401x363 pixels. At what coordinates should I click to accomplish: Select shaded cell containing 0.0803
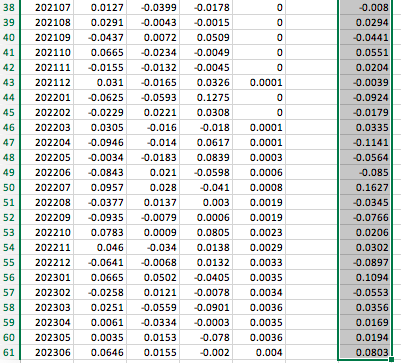click(365, 352)
